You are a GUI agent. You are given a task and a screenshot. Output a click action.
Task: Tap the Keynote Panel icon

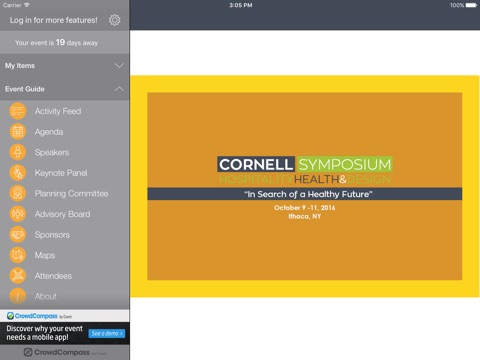[18, 173]
